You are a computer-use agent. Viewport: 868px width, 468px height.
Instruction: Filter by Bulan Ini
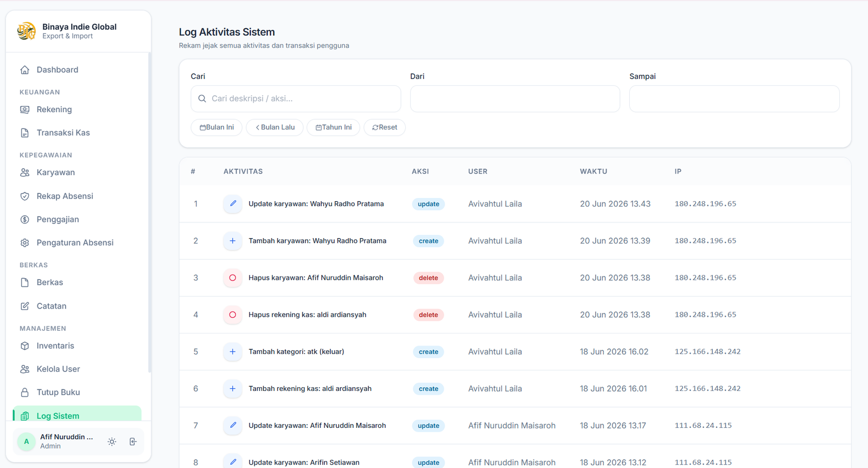[x=216, y=127]
